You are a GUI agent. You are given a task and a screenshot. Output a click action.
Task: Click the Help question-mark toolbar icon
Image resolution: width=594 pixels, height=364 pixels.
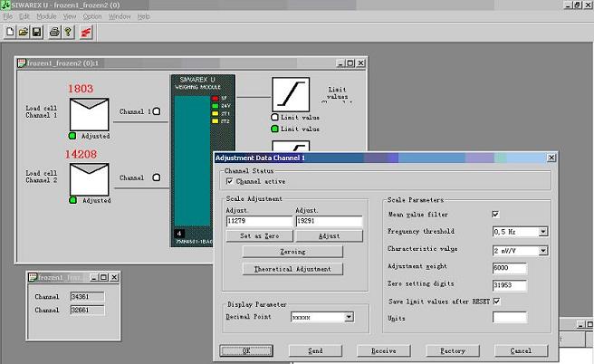click(68, 32)
